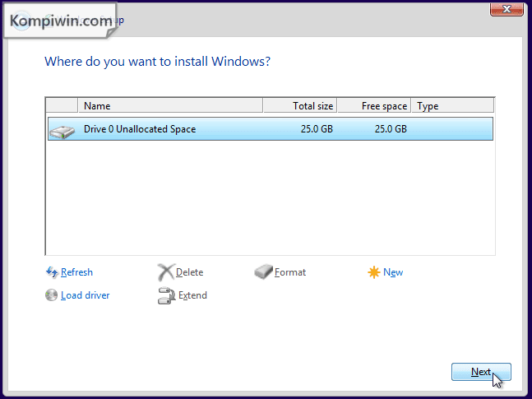Select Drive 0 Unallocated Space row
Screen dimensions: 532x399
271,128
